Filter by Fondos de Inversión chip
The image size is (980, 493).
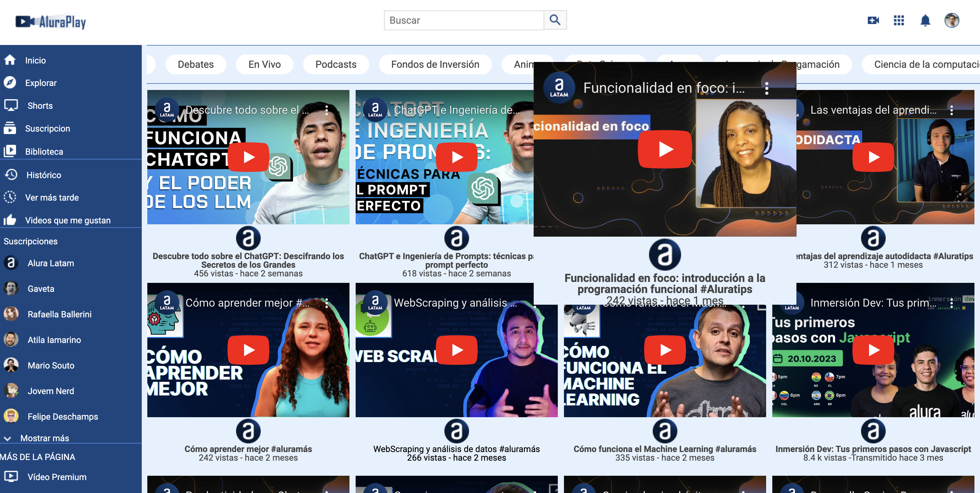pyautogui.click(x=435, y=64)
